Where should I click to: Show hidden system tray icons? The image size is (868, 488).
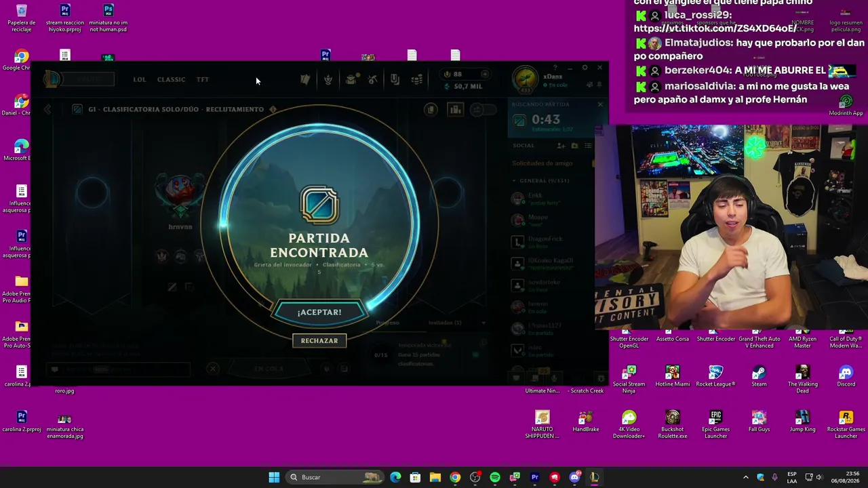pyautogui.click(x=746, y=477)
